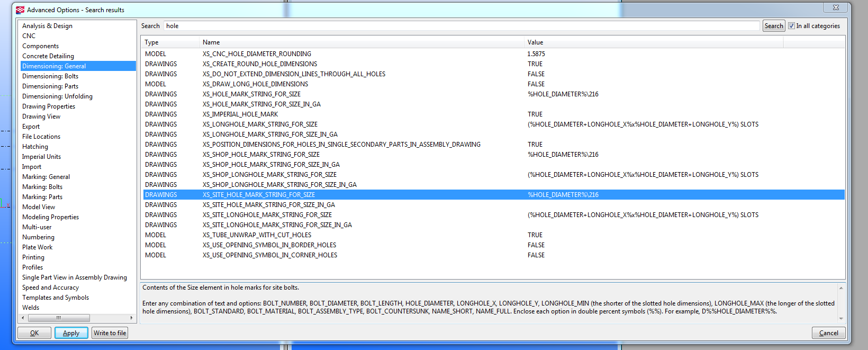Close the Advanced Options dialog window
Viewport: 868px width, 350px height.
(836, 7)
